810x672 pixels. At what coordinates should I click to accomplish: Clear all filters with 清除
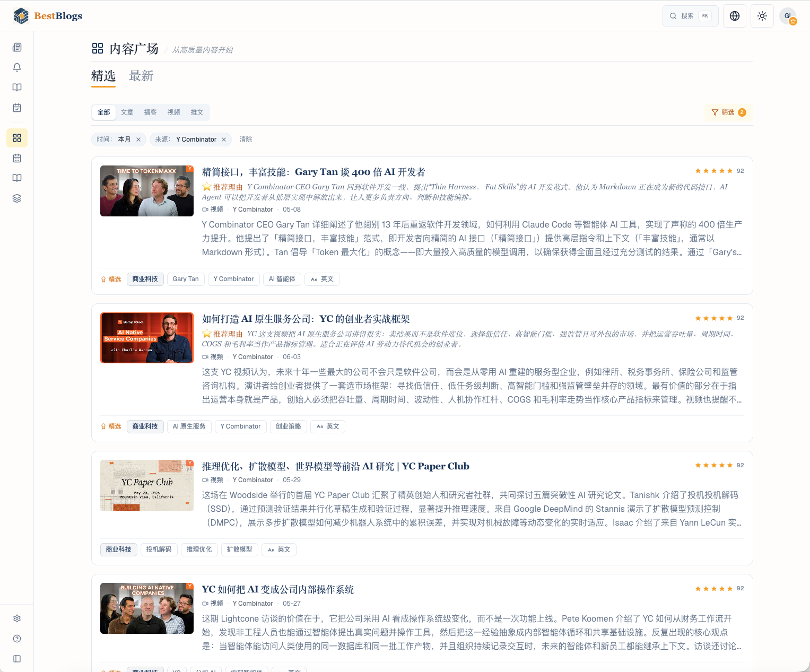point(246,139)
